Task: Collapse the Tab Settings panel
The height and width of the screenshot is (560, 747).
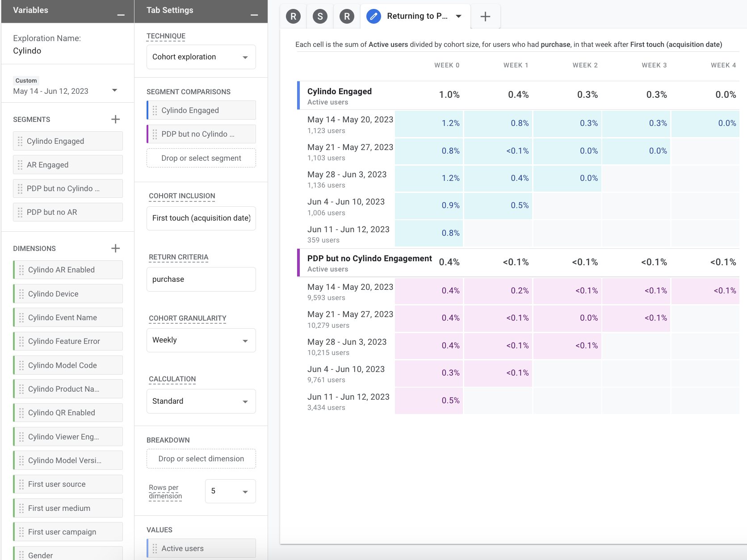Action: tap(254, 15)
